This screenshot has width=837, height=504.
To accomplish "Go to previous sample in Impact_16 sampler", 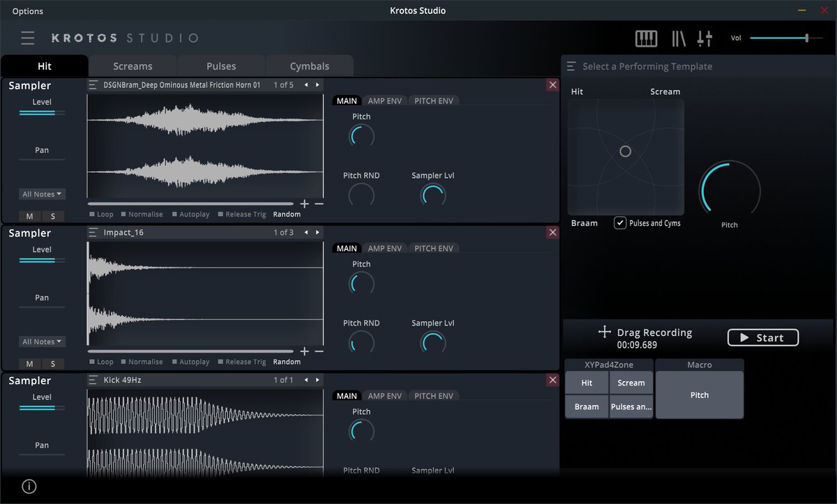I will [306, 232].
